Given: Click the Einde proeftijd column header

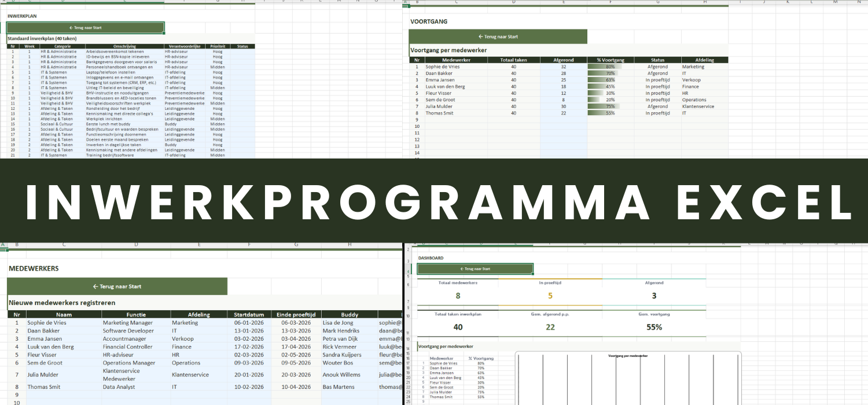Looking at the screenshot, I should 296,315.
